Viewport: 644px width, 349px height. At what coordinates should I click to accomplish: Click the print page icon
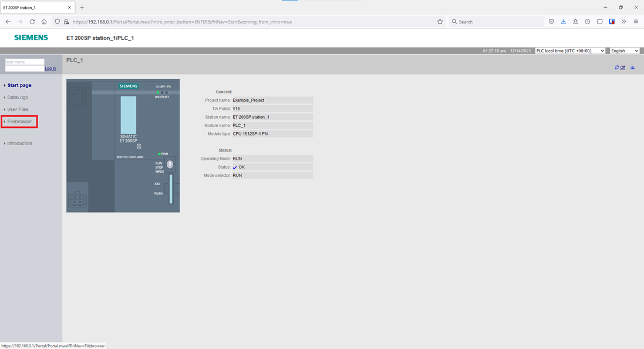click(632, 68)
